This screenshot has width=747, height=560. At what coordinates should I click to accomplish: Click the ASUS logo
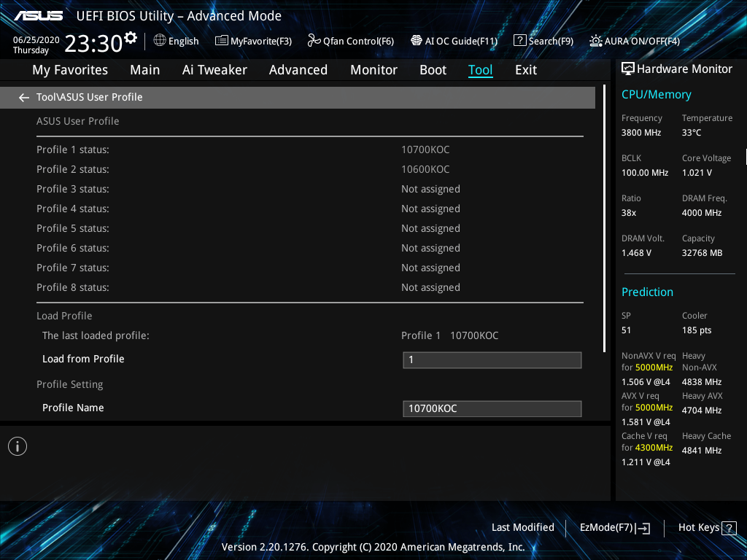[x=38, y=16]
